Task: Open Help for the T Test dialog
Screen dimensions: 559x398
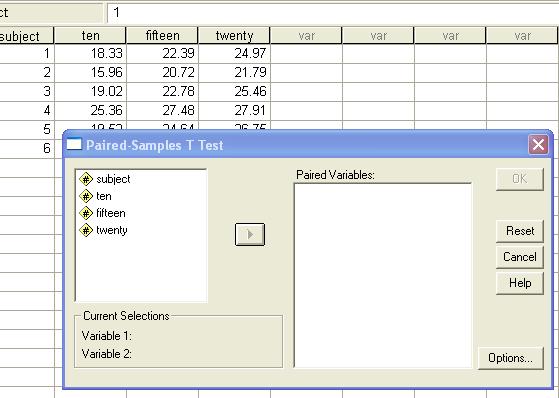Action: pyautogui.click(x=519, y=283)
